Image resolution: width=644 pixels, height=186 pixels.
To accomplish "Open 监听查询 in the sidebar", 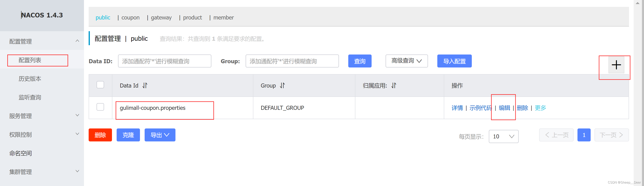I will (x=30, y=98).
